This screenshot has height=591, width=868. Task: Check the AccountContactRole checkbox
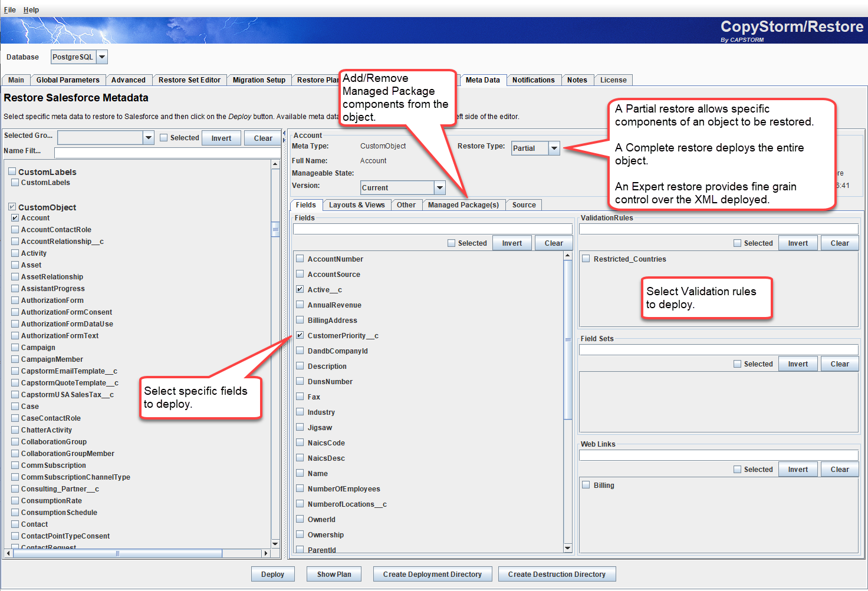[x=15, y=230]
